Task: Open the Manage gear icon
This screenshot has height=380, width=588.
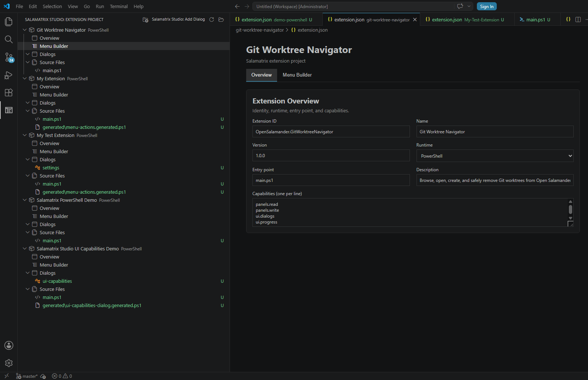Action: (x=8, y=363)
